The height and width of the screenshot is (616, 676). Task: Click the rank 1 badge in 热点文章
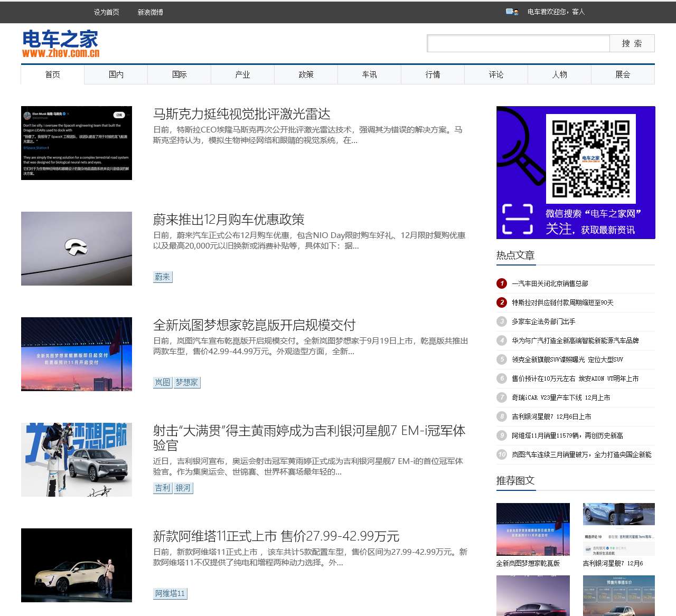pyautogui.click(x=502, y=283)
